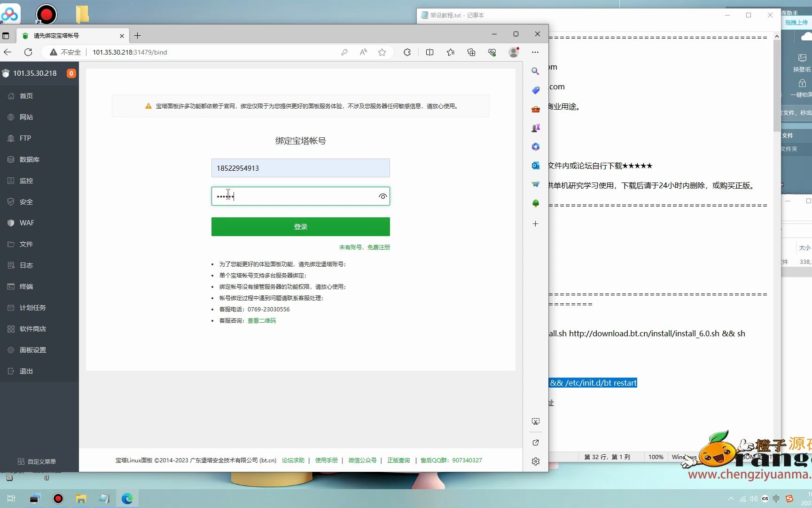
Task: Click the sidebar open-in-new-window icon
Action: [535, 443]
